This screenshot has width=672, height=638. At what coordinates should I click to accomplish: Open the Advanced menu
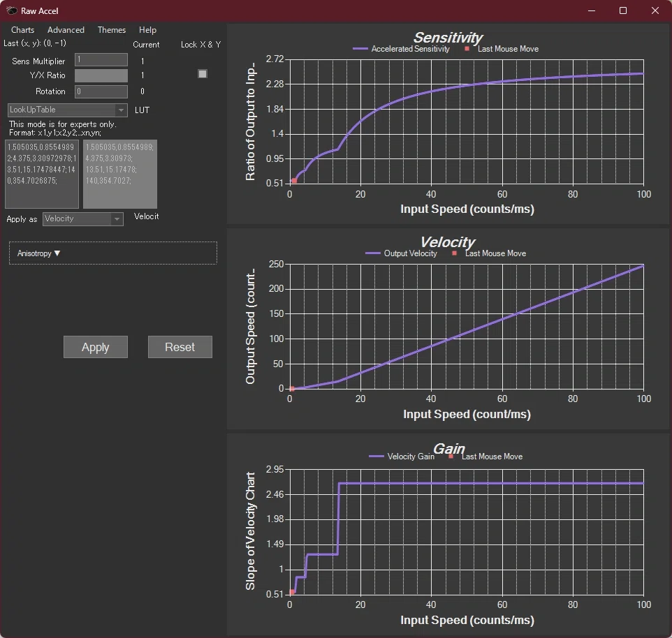pos(66,30)
